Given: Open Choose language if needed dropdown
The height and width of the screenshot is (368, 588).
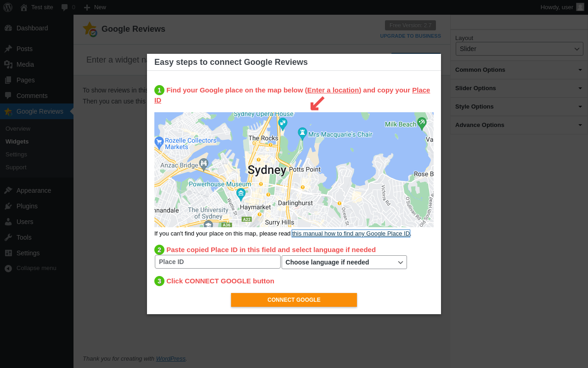Looking at the screenshot, I should point(344,262).
